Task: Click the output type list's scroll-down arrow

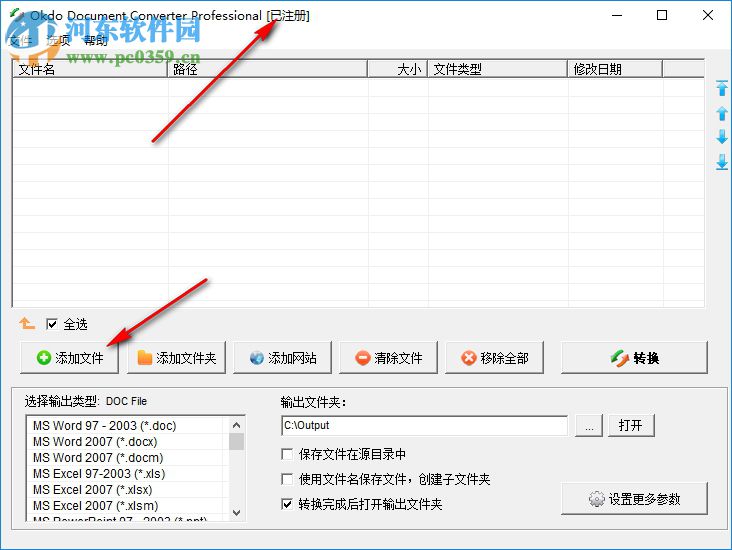Action: (x=236, y=513)
